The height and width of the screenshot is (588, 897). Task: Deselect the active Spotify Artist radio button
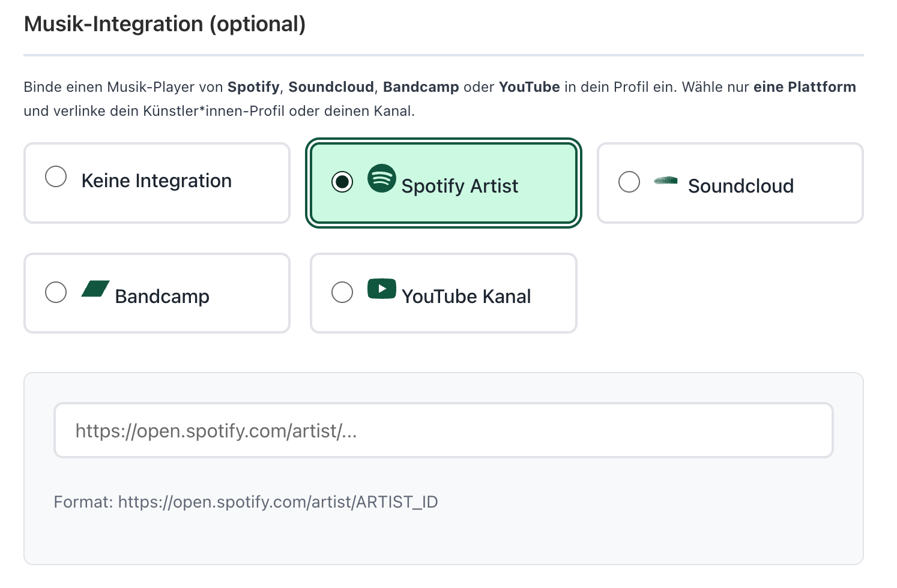[342, 182]
